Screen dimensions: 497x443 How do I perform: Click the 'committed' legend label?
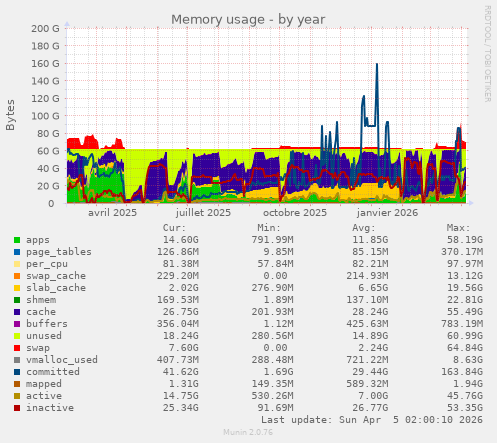point(53,372)
